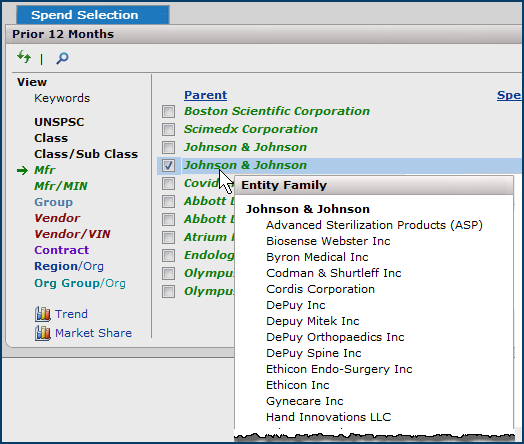The width and height of the screenshot is (524, 444).
Task: Enable the Covidien row checkbox
Action: pos(168,183)
